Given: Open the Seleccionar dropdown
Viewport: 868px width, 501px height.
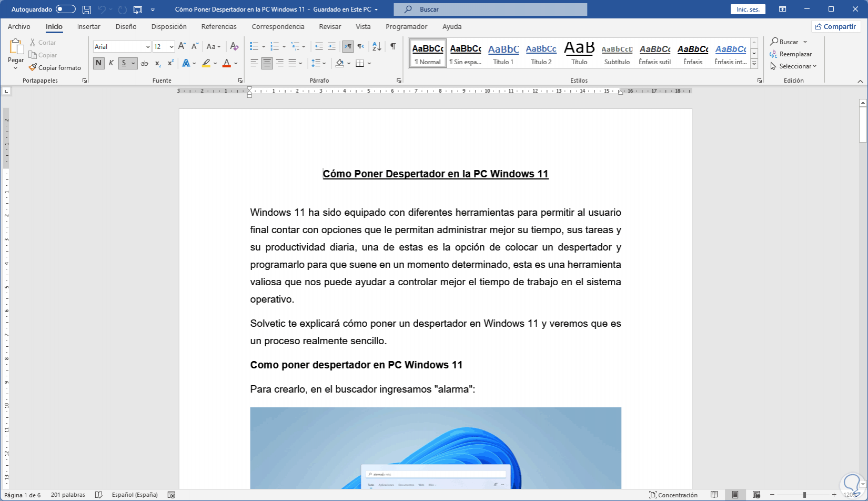Looking at the screenshot, I should coord(793,66).
